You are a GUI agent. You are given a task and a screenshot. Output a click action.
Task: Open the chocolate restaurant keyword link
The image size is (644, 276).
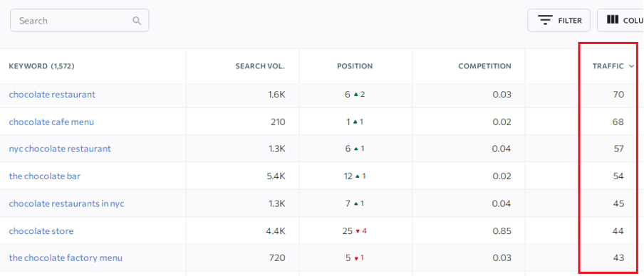coord(52,95)
